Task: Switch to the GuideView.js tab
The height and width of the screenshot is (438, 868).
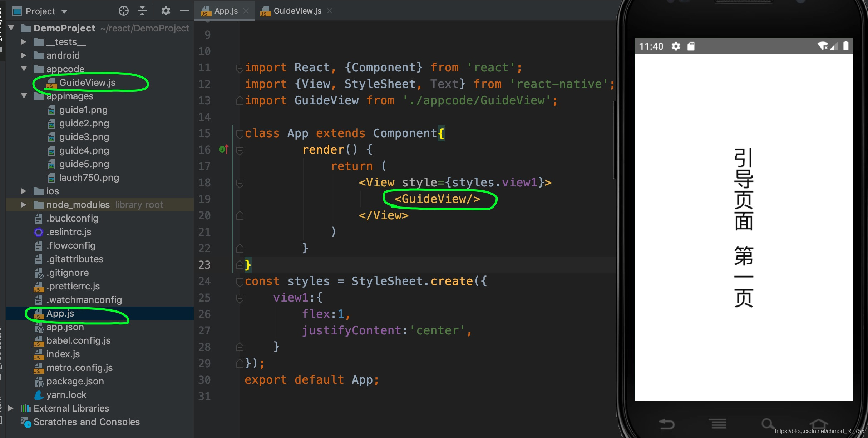Action: (x=297, y=11)
